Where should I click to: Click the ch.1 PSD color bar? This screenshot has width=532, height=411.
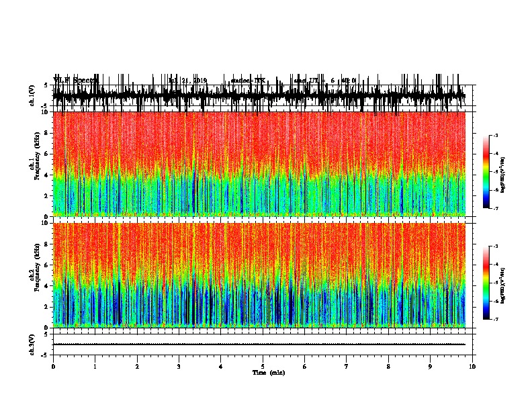[486, 172]
